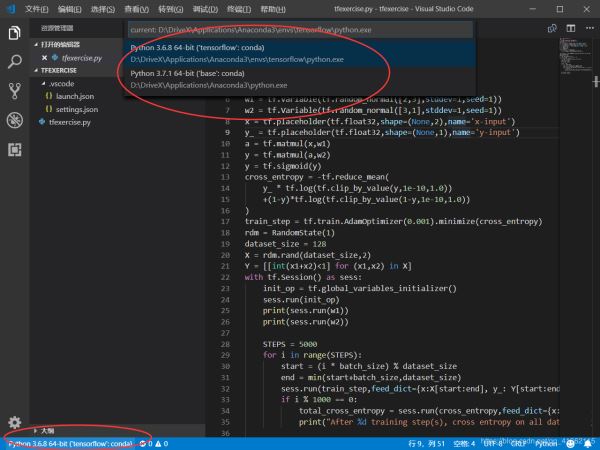Open the Search view in activity bar
The image size is (600, 450).
click(14, 63)
